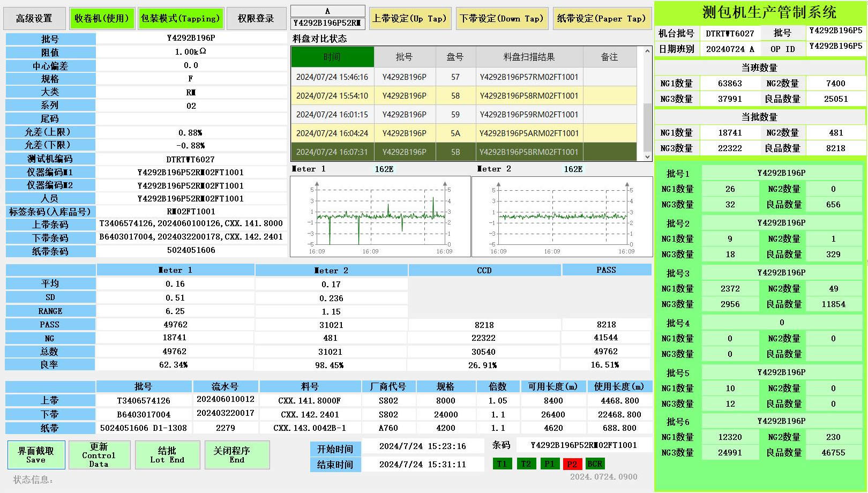Click the T1 status indicator

pyautogui.click(x=502, y=464)
